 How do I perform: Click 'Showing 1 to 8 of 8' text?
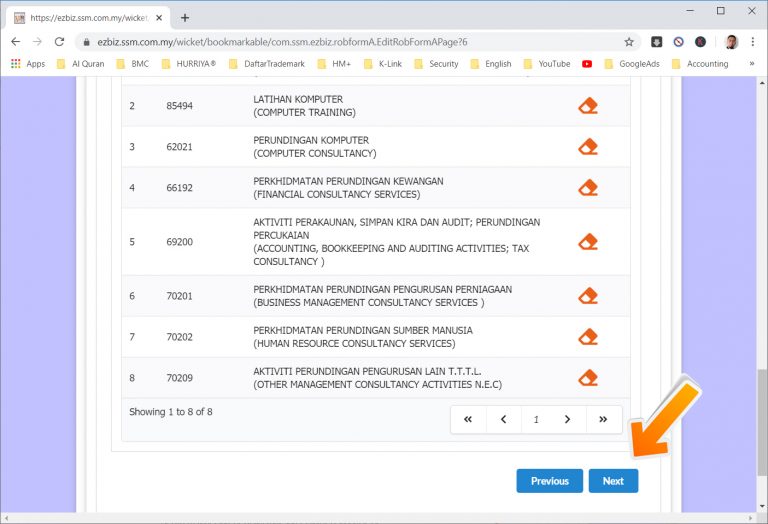click(x=171, y=412)
